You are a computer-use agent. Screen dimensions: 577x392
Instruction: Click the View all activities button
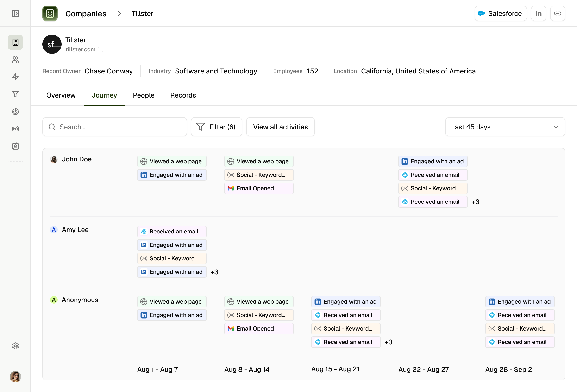(x=280, y=127)
